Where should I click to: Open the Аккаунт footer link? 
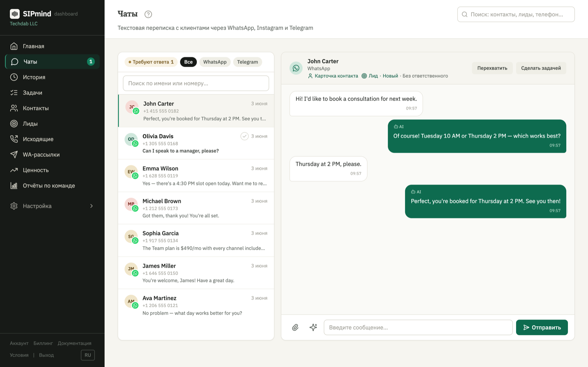[x=19, y=343]
